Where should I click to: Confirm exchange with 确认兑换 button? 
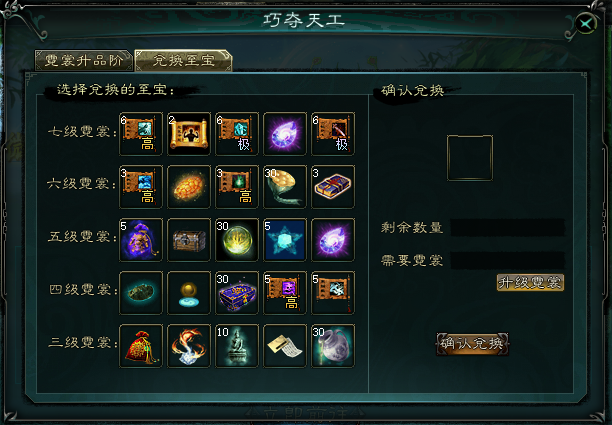(472, 343)
